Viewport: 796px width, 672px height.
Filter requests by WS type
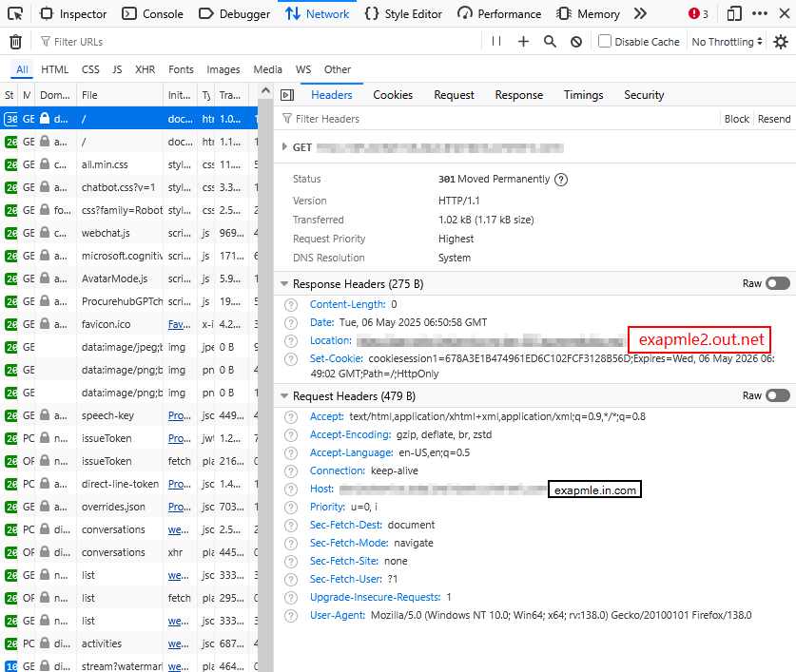(303, 69)
